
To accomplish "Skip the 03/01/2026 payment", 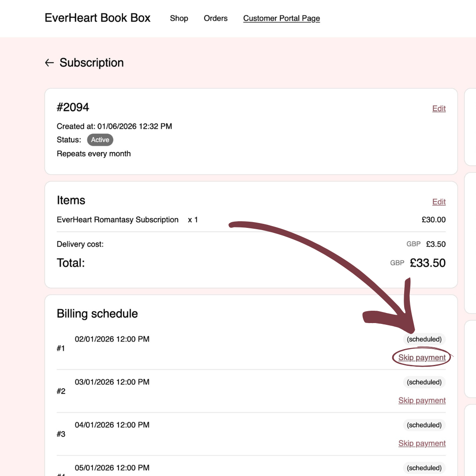I will click(422, 400).
